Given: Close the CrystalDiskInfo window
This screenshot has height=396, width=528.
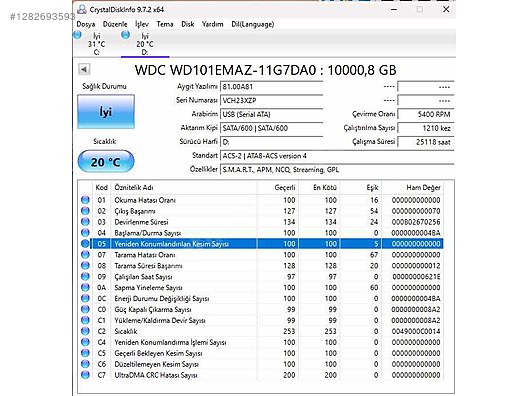Looking at the screenshot, I should click(446, 9).
